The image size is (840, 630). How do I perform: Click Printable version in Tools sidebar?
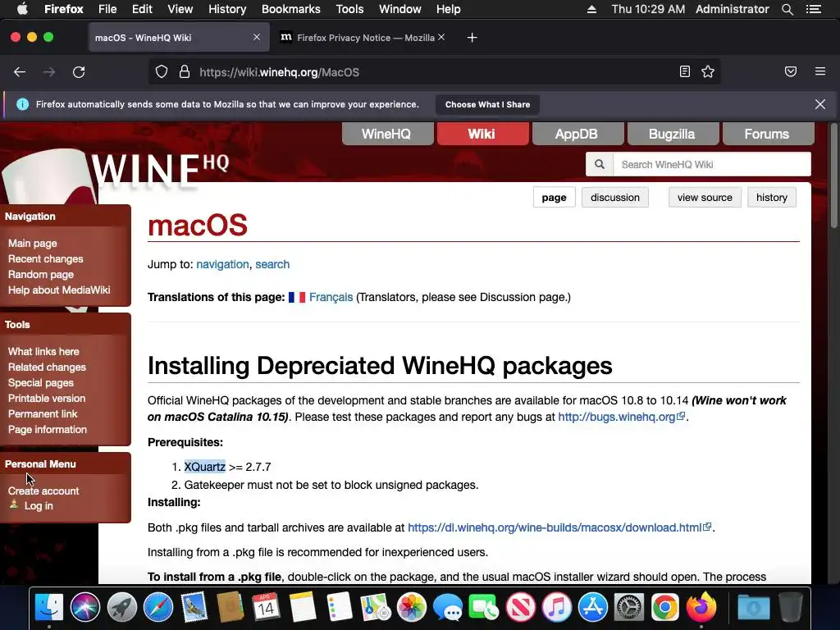pos(47,398)
